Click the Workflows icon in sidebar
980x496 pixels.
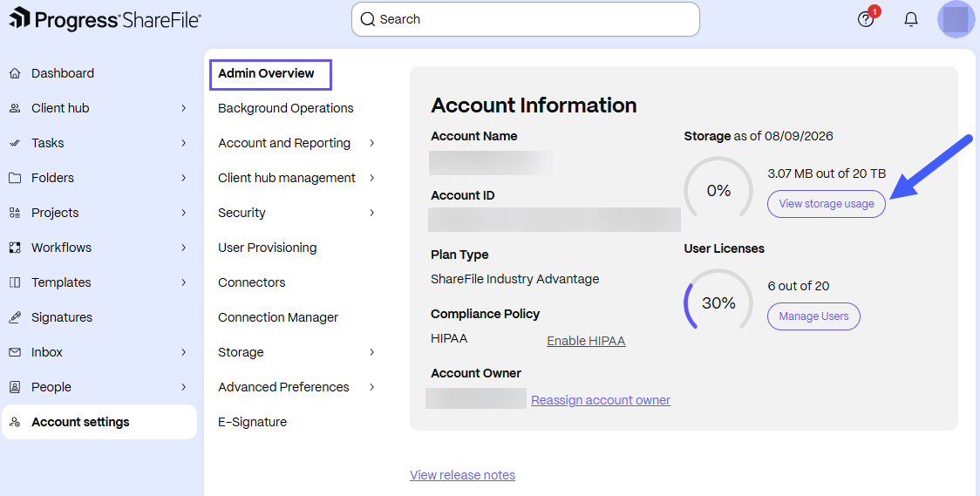pyautogui.click(x=15, y=248)
